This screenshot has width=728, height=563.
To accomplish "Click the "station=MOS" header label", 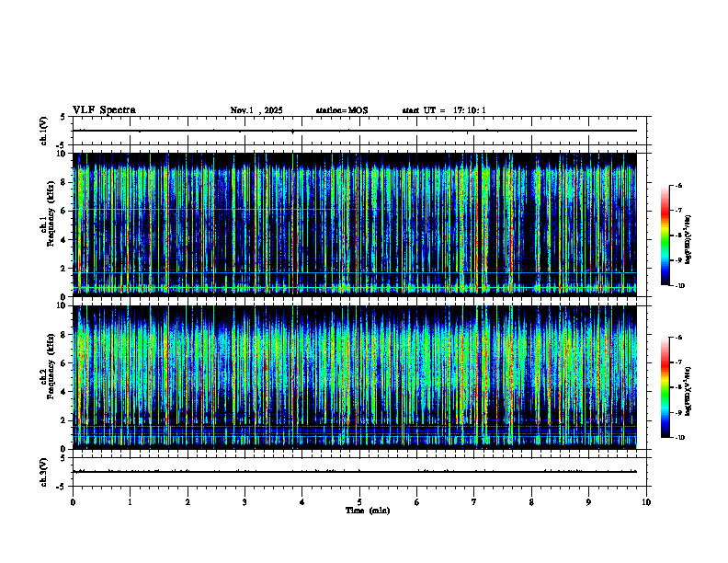I will click(x=342, y=110).
